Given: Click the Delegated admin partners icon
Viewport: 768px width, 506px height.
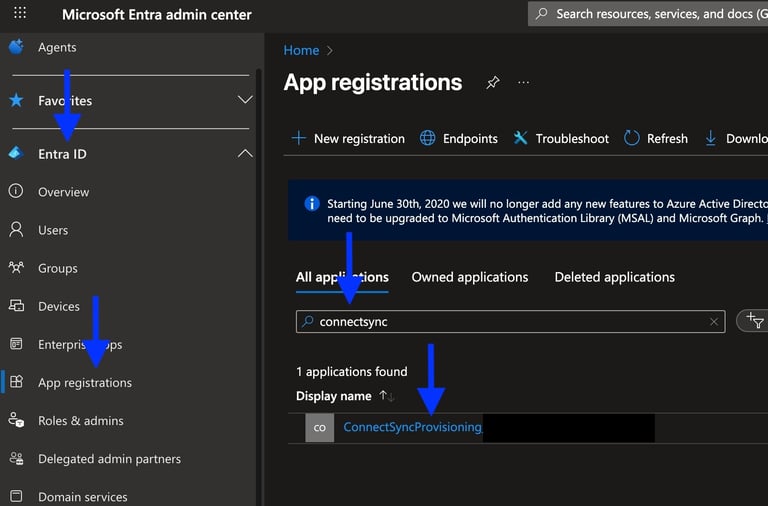Looking at the screenshot, I should tap(16, 458).
